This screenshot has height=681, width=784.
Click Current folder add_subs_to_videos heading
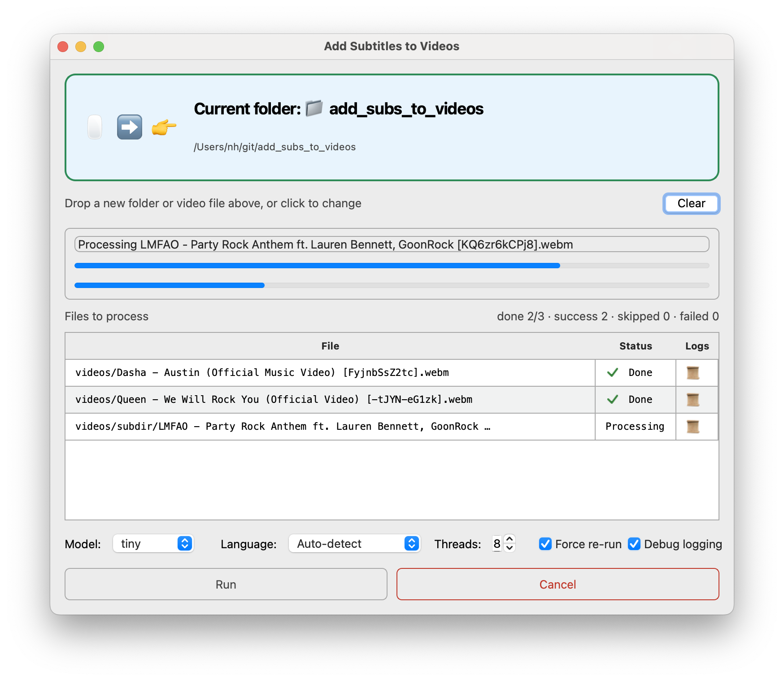(x=339, y=109)
